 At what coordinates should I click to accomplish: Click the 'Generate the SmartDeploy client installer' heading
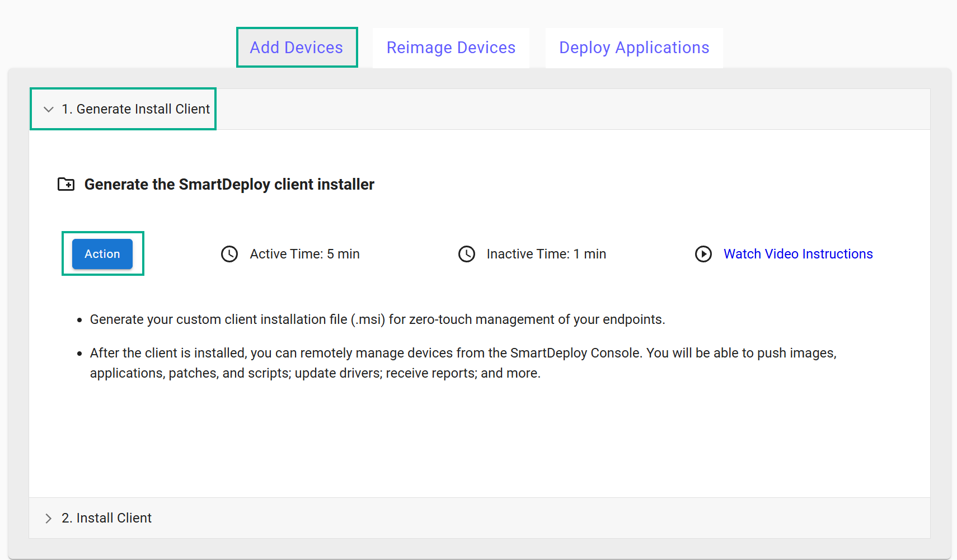(229, 184)
